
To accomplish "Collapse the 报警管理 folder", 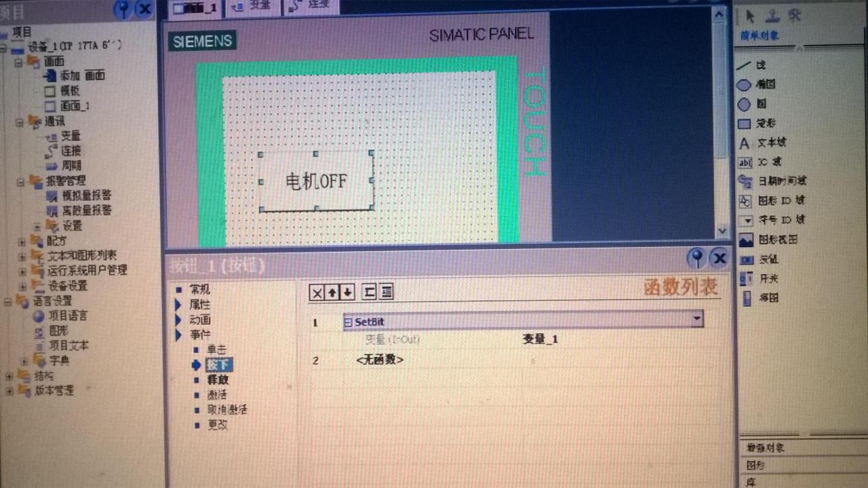I will (20, 181).
